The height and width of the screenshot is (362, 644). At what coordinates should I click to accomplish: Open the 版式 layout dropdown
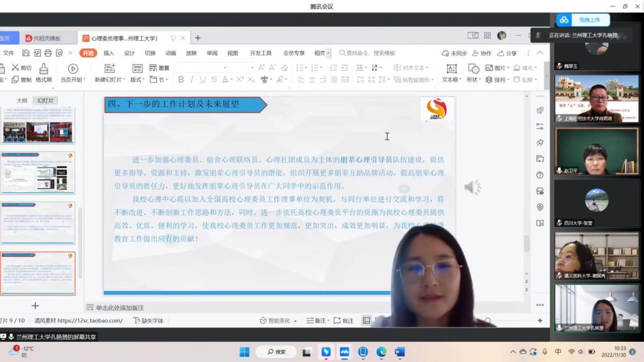(137, 80)
